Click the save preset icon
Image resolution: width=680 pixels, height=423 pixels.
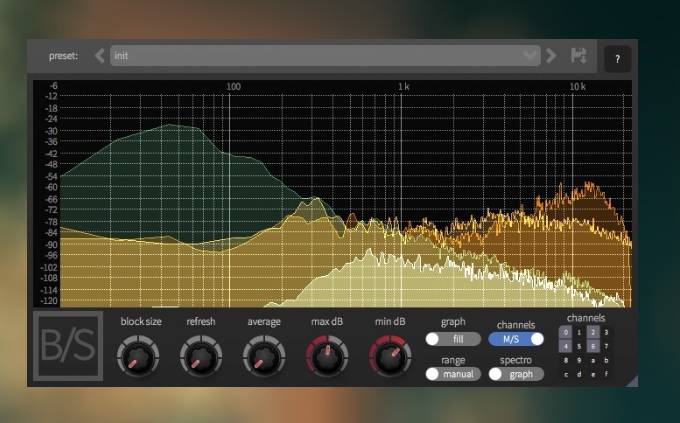click(578, 56)
